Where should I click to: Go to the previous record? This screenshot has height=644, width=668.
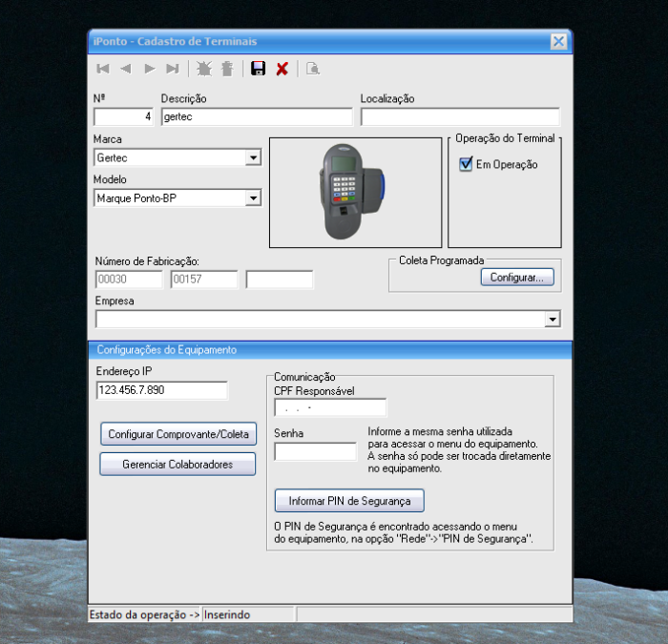point(126,69)
